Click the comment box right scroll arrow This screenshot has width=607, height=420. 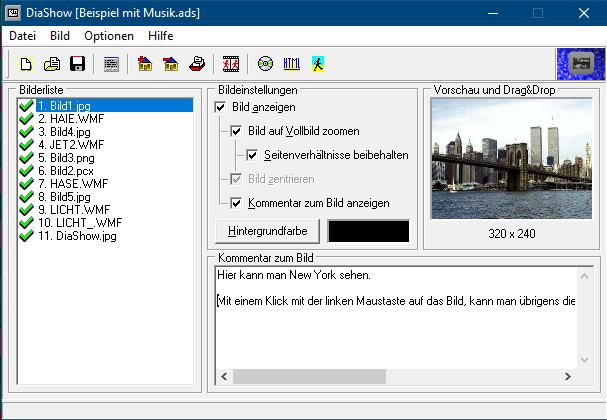569,377
